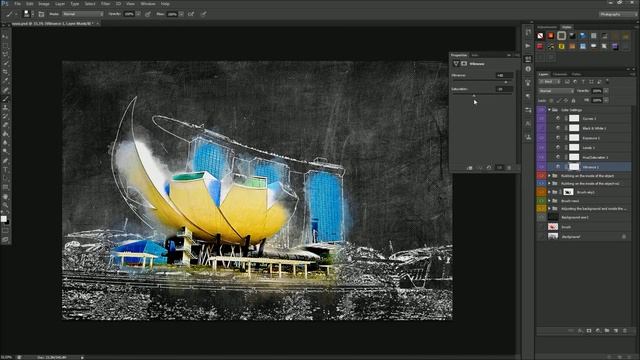Toggle the Brush panel from options bar
This screenshot has height=360, width=640.
(41, 14)
